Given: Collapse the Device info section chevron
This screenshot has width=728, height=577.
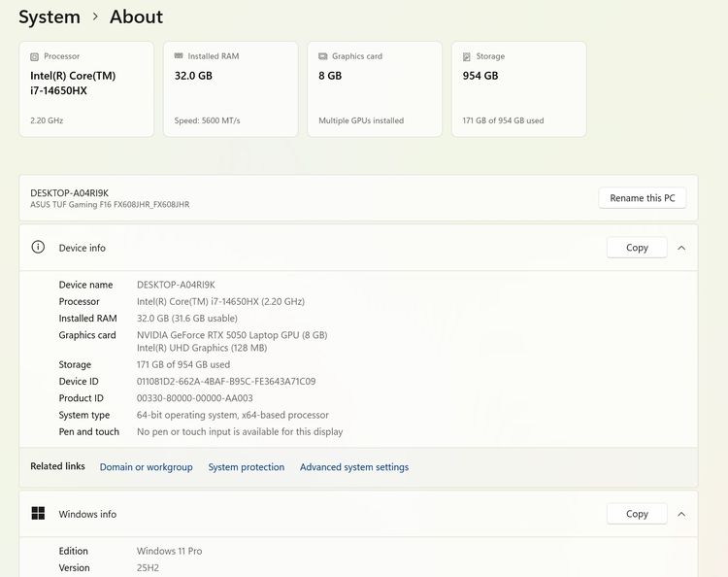Looking at the screenshot, I should pos(681,248).
